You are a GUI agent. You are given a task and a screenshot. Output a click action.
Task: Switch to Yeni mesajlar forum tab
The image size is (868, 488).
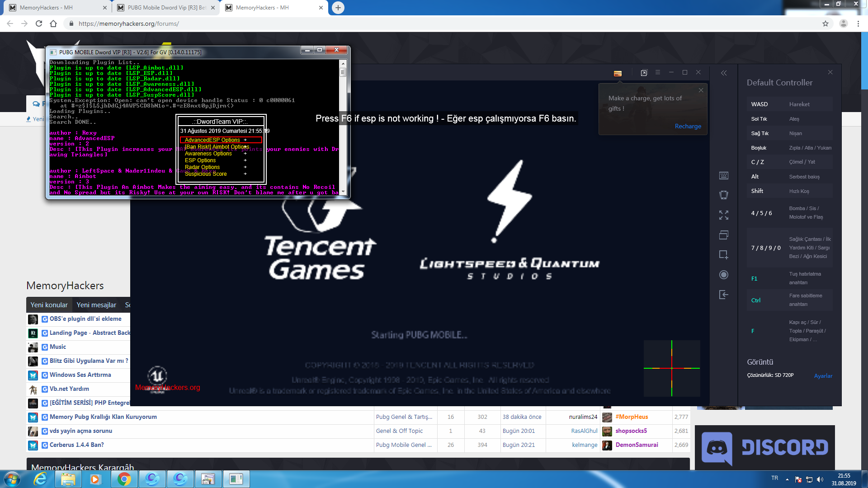tap(96, 305)
